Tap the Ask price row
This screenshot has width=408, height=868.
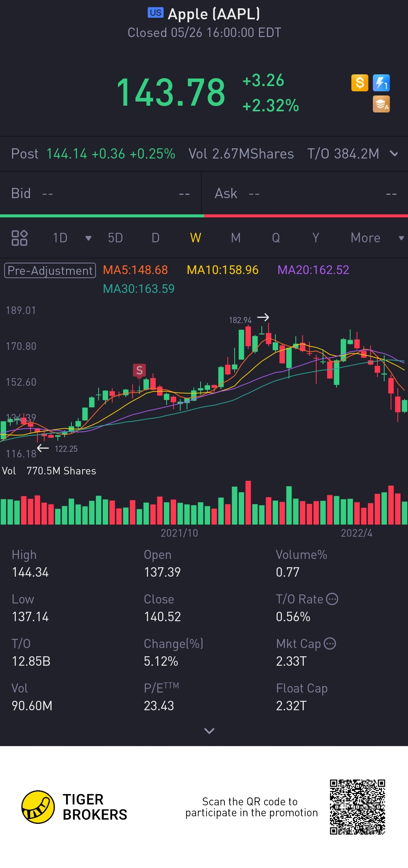(305, 194)
